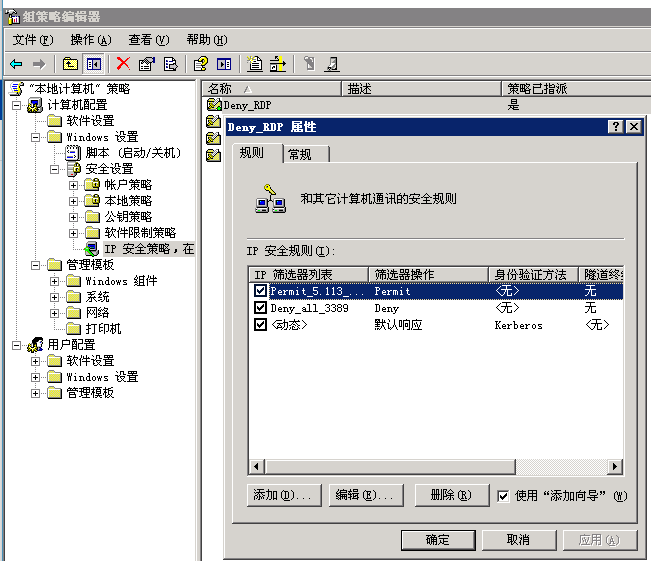
Task: Open the 帮助(H) menu
Action: [x=207, y=40]
